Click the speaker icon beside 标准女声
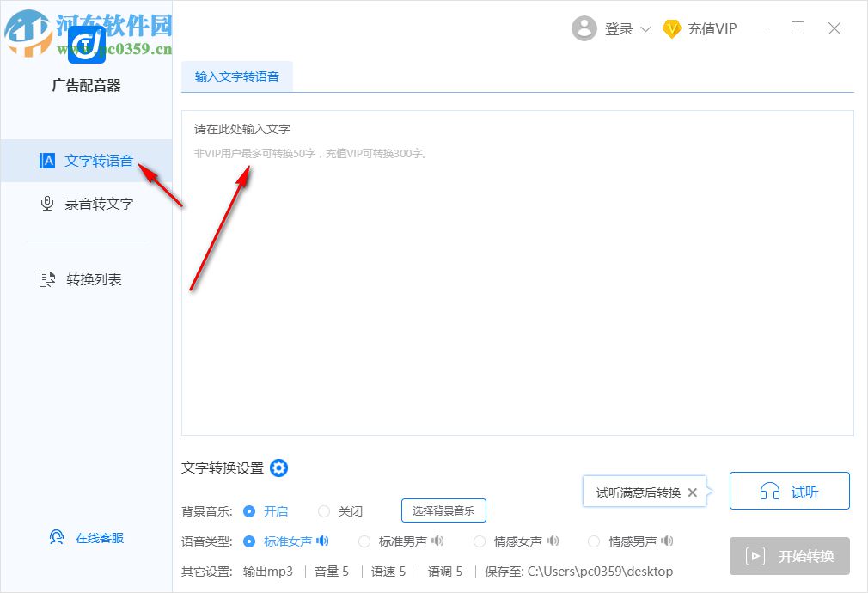The width and height of the screenshot is (868, 593). tap(322, 541)
